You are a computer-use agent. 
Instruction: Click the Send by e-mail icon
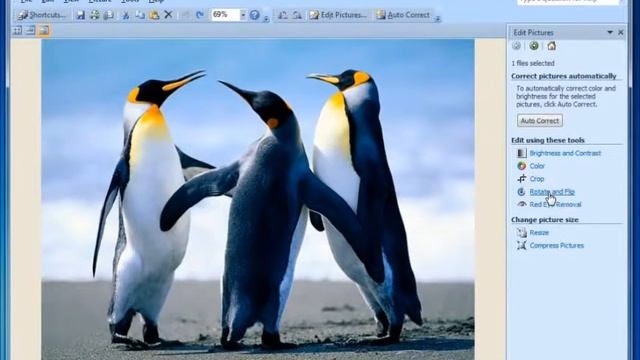click(109, 15)
